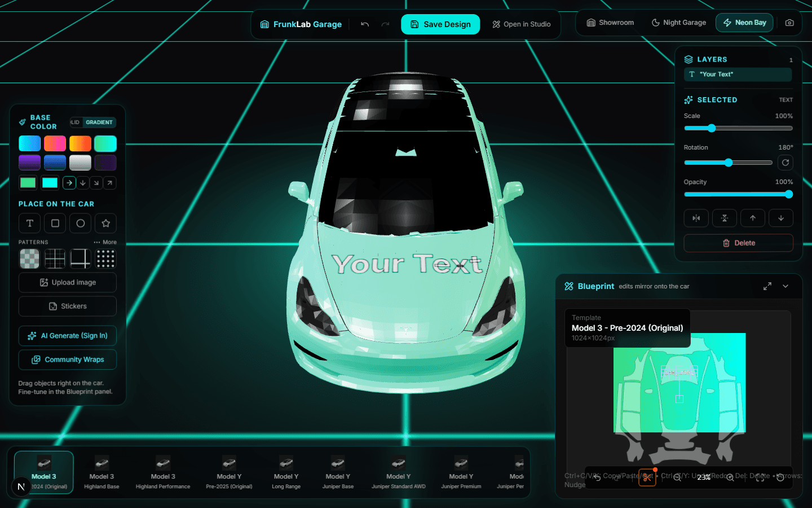Image resolution: width=812 pixels, height=508 pixels.
Task: Add a circle shape to the car
Action: [81, 223]
